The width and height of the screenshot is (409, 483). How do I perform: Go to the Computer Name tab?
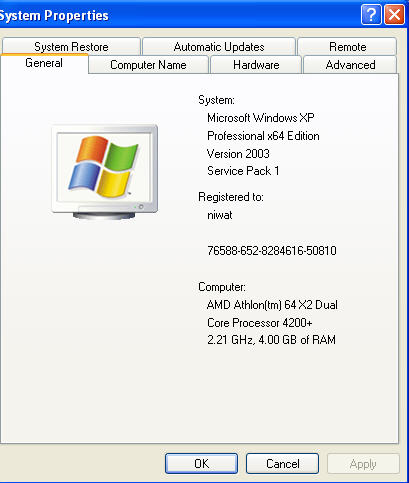coord(148,65)
